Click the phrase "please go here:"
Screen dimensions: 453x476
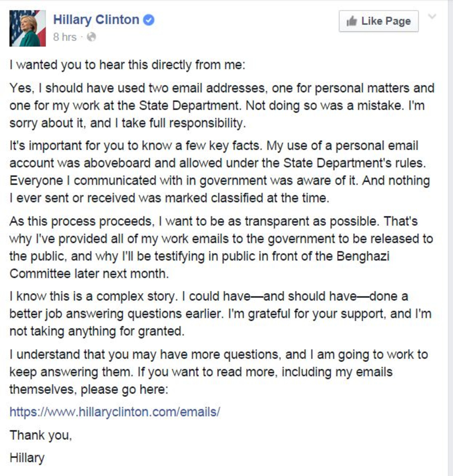(124, 389)
